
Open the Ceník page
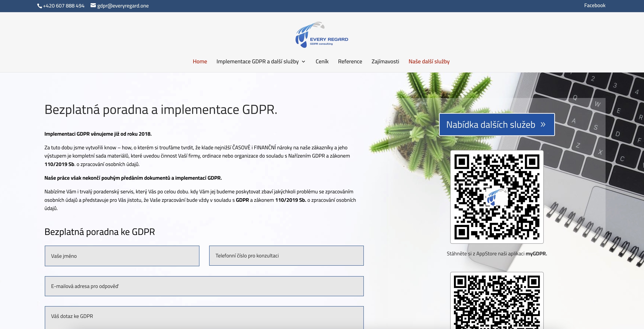tap(322, 61)
